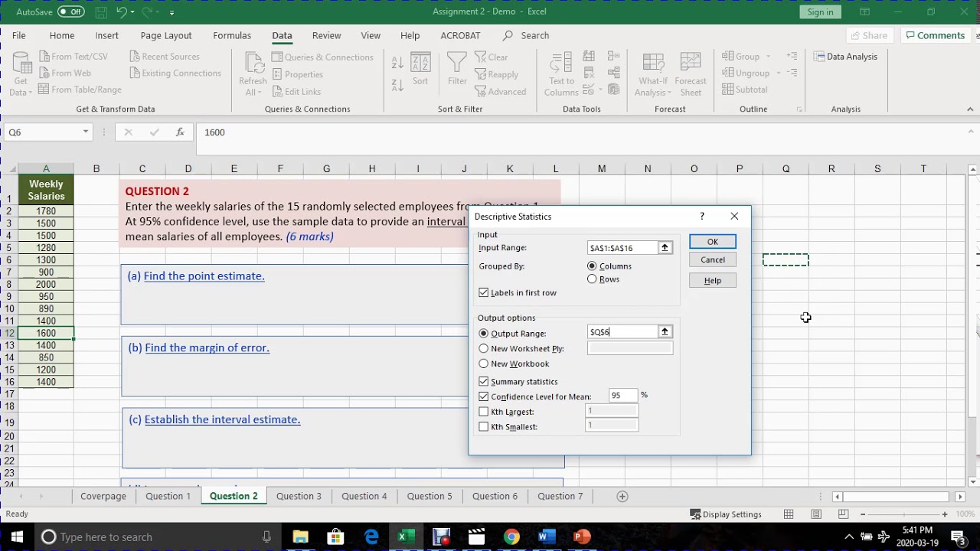Open the Name Box dropdown
This screenshot has height=551, width=980.
(x=86, y=132)
